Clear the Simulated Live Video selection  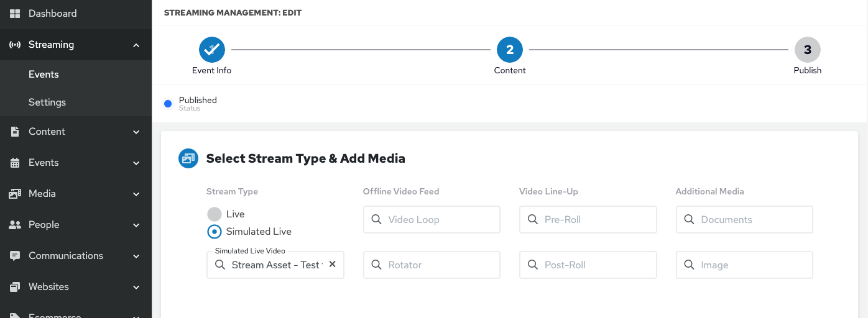(x=332, y=265)
